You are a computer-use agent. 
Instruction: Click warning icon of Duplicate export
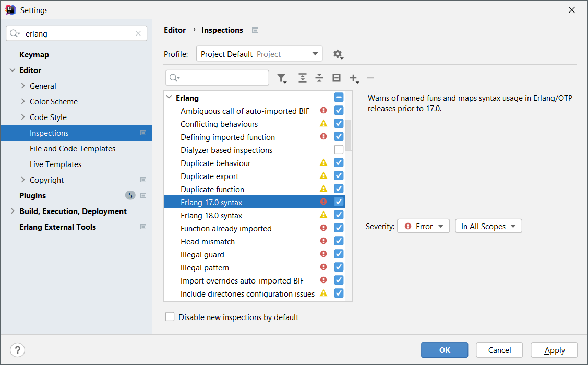pos(323,175)
